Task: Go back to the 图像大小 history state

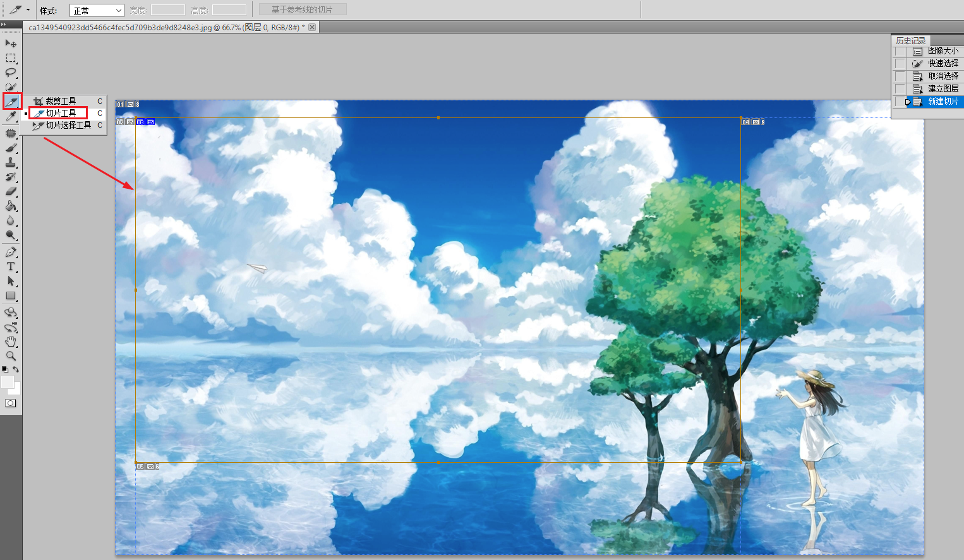Action: pos(936,51)
